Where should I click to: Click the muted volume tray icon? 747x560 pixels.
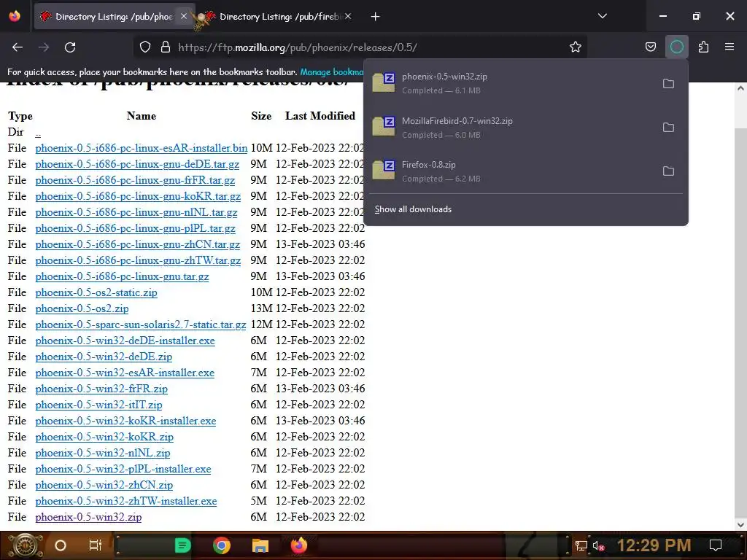pyautogui.click(x=599, y=545)
